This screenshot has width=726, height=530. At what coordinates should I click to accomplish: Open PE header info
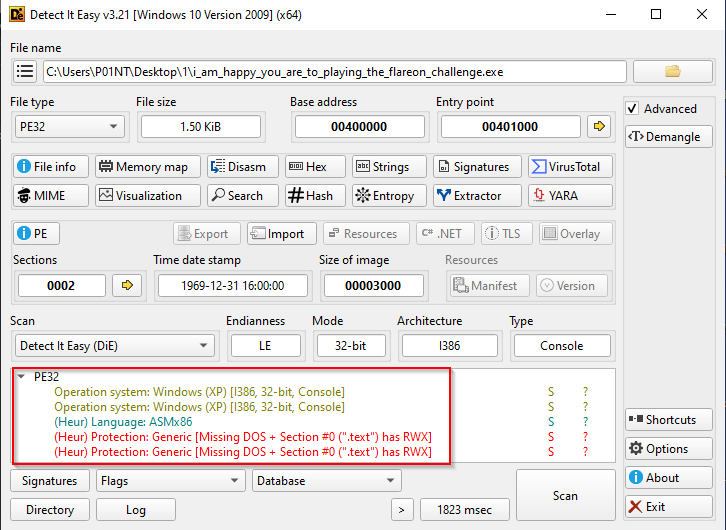click(x=36, y=233)
